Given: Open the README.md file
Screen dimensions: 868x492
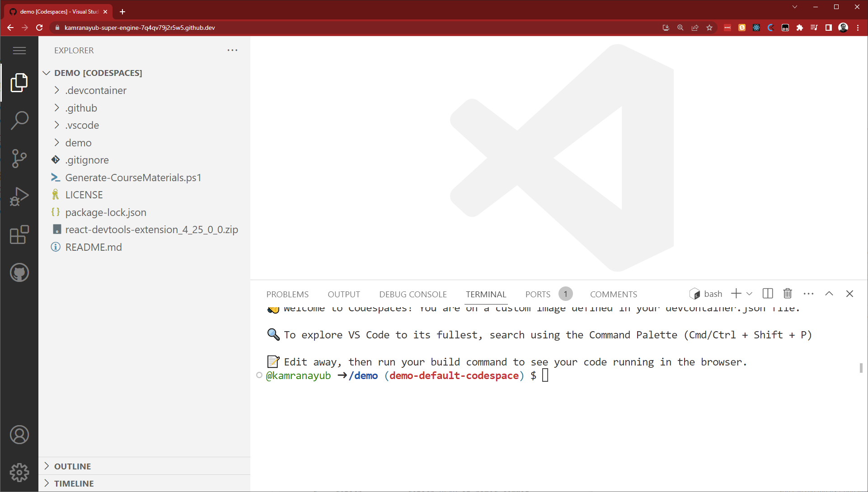Looking at the screenshot, I should 94,247.
